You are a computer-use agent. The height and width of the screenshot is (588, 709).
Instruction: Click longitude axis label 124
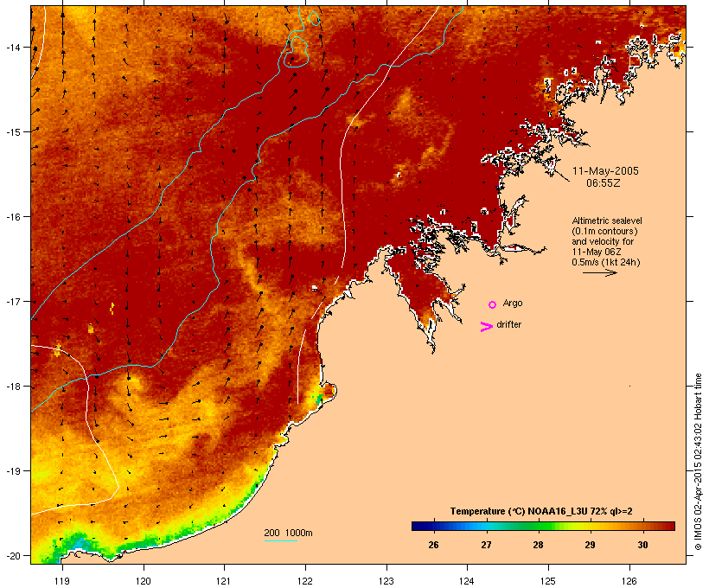pyautogui.click(x=467, y=581)
